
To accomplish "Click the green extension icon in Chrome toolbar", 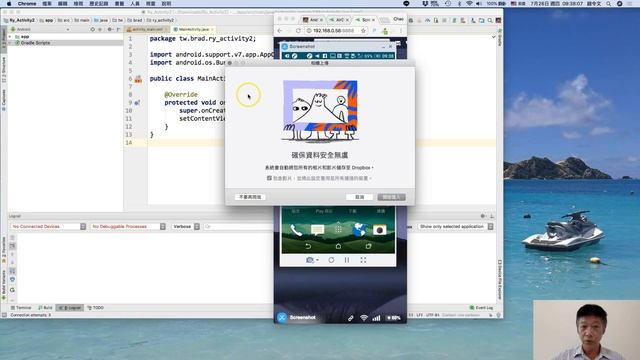I will click(385, 31).
